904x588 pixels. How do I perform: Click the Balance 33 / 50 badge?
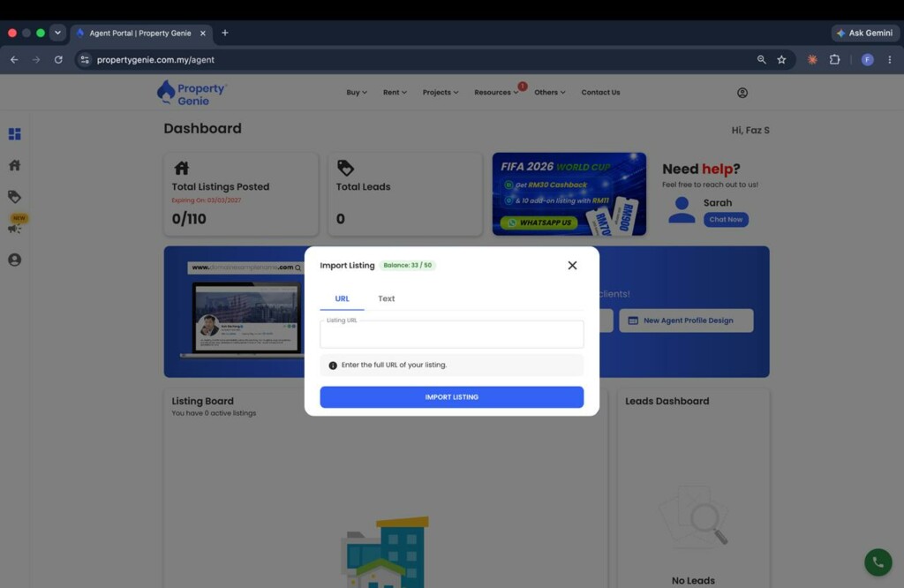coord(408,265)
